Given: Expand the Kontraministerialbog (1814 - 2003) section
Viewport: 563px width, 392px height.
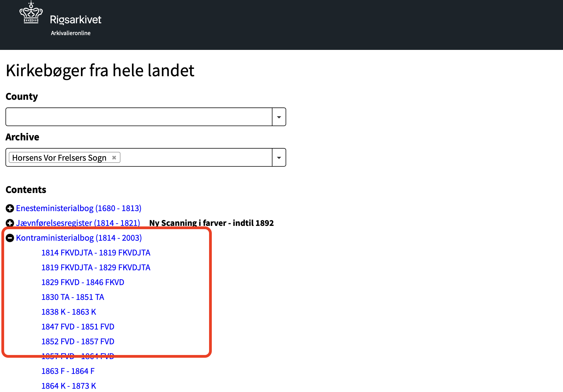Looking at the screenshot, I should (79, 238).
